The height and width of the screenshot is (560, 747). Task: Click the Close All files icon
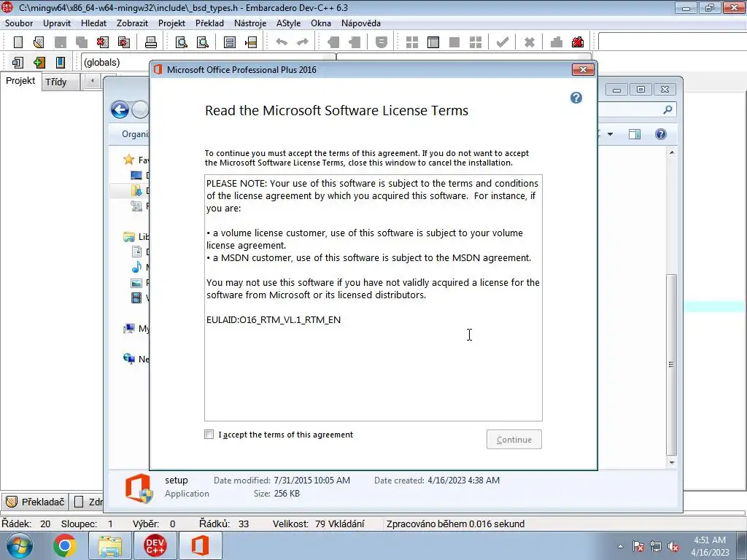(x=124, y=42)
